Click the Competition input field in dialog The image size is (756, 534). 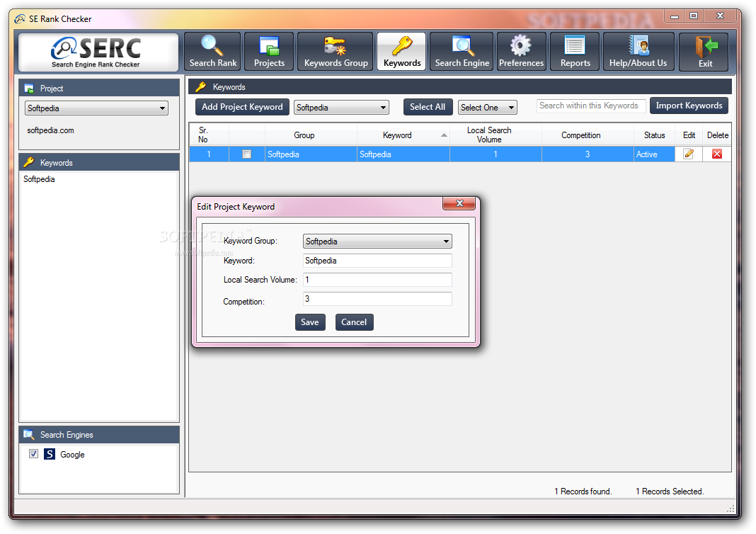[x=377, y=299]
